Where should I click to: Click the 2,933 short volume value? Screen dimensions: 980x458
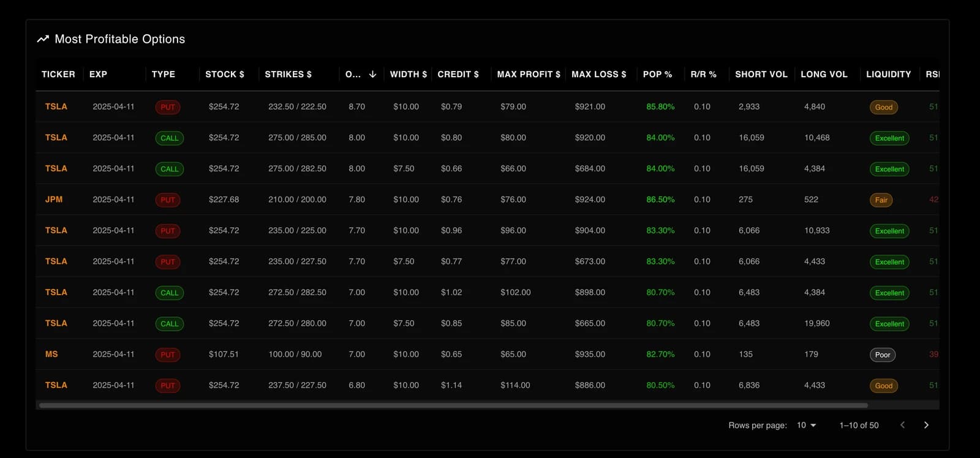749,107
